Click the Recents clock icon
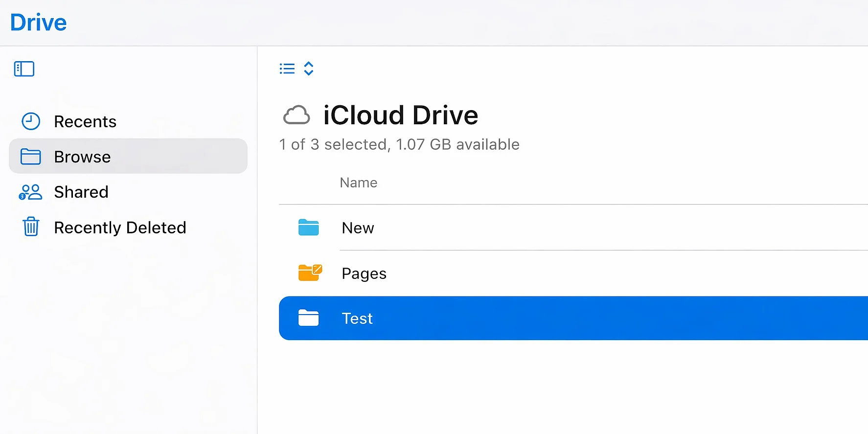This screenshot has width=868, height=434. coord(31,121)
